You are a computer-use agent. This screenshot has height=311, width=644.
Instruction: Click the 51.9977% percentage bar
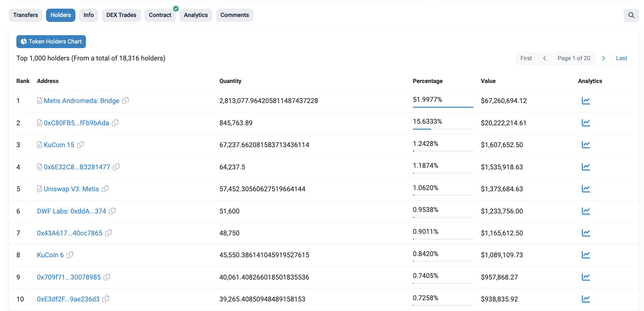coord(443,107)
